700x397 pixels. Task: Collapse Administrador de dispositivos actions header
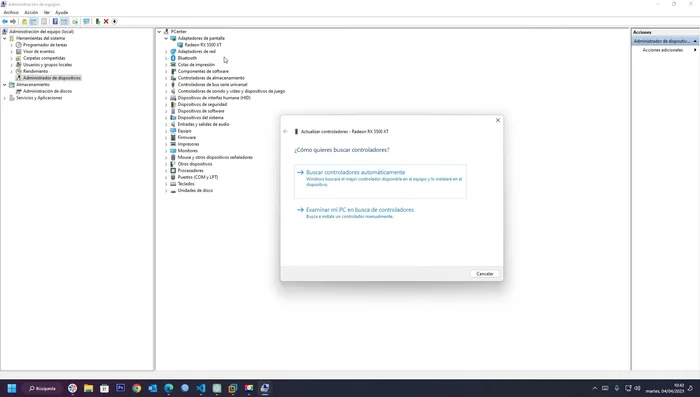click(695, 41)
